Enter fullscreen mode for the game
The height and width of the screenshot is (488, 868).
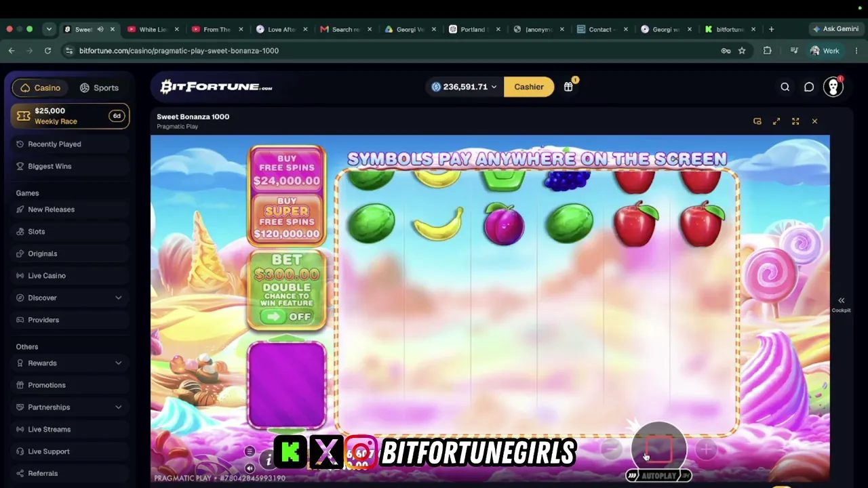pyautogui.click(x=795, y=121)
